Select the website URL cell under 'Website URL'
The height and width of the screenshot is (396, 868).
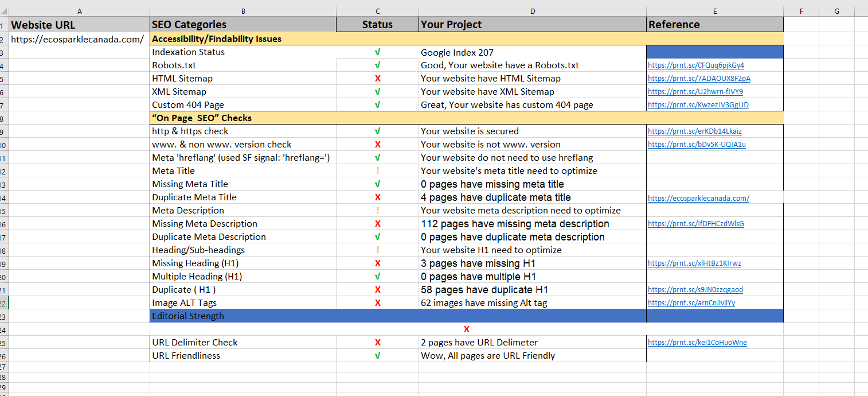coord(77,40)
